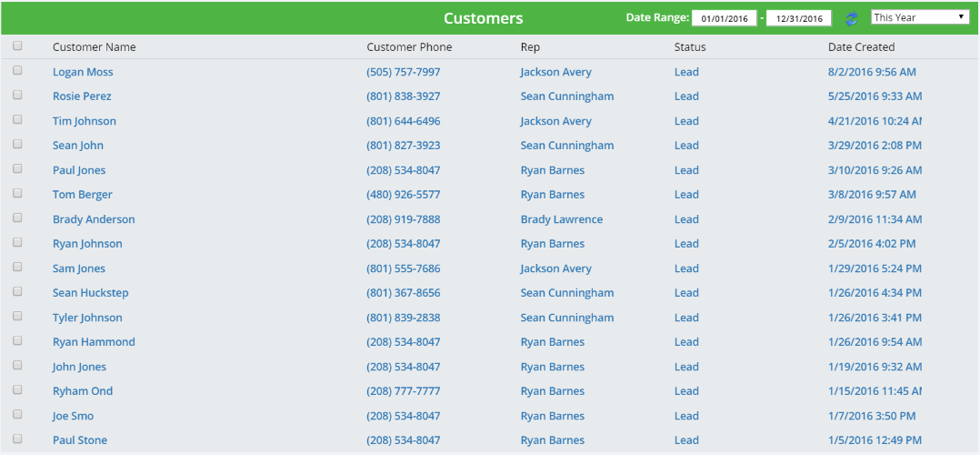
Task: Open the Ryham Ond customer link
Action: 83,391
